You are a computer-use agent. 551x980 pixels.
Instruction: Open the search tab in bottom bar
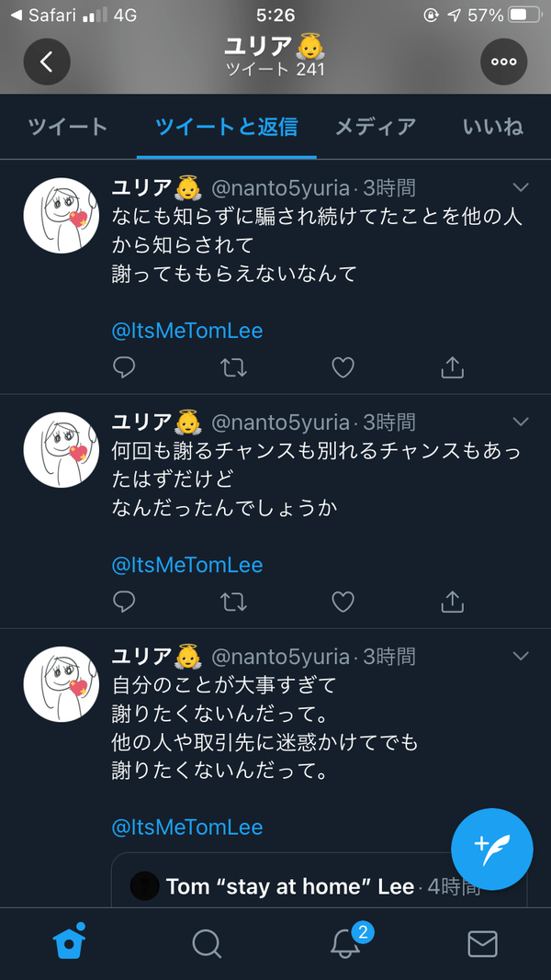(207, 944)
